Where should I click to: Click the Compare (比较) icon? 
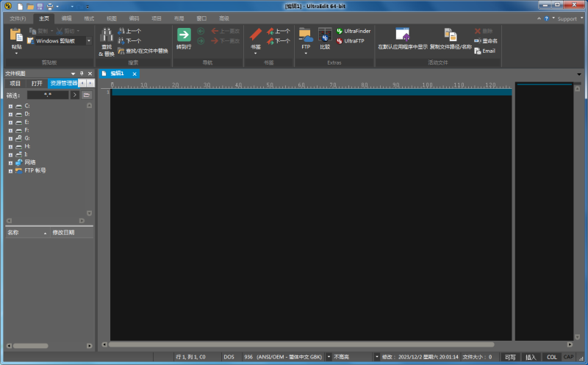click(x=325, y=35)
